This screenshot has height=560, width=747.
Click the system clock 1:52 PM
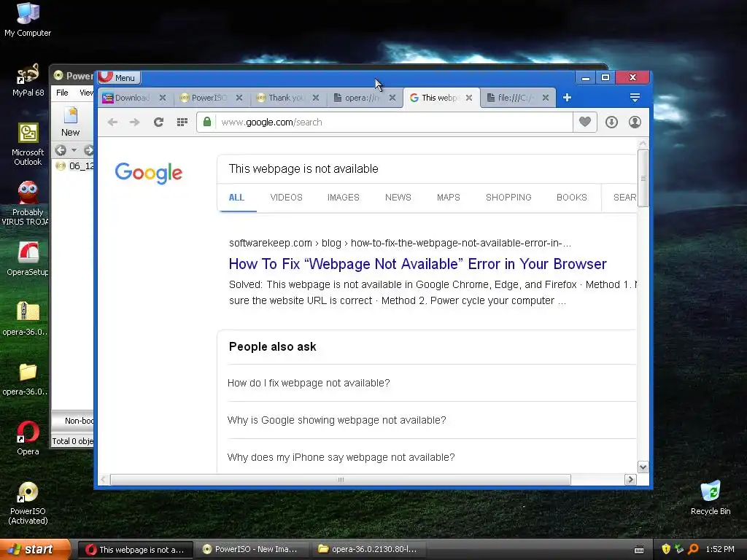click(720, 550)
